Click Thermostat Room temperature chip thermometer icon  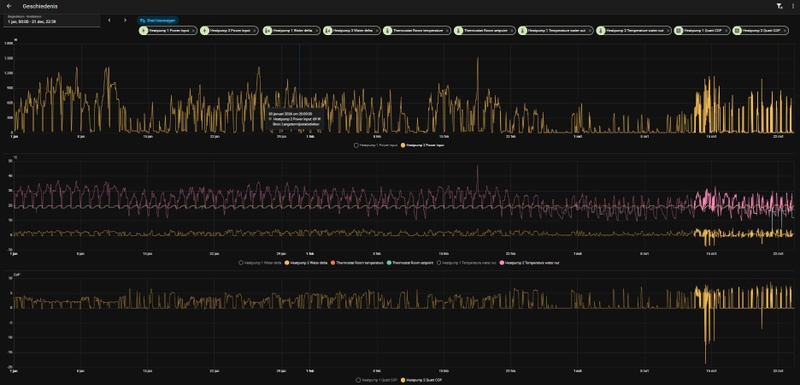(x=388, y=31)
